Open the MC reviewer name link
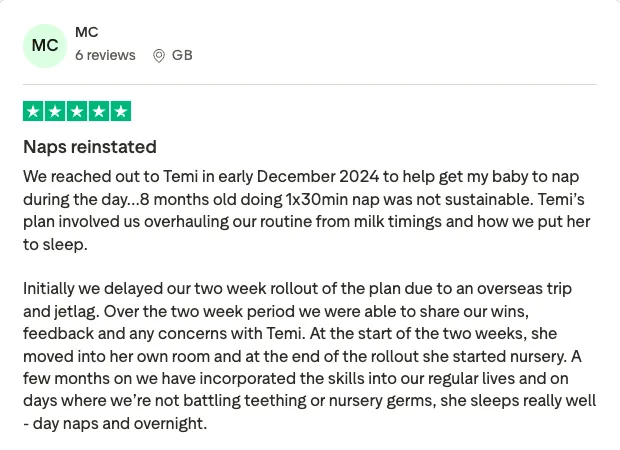 tap(87, 32)
